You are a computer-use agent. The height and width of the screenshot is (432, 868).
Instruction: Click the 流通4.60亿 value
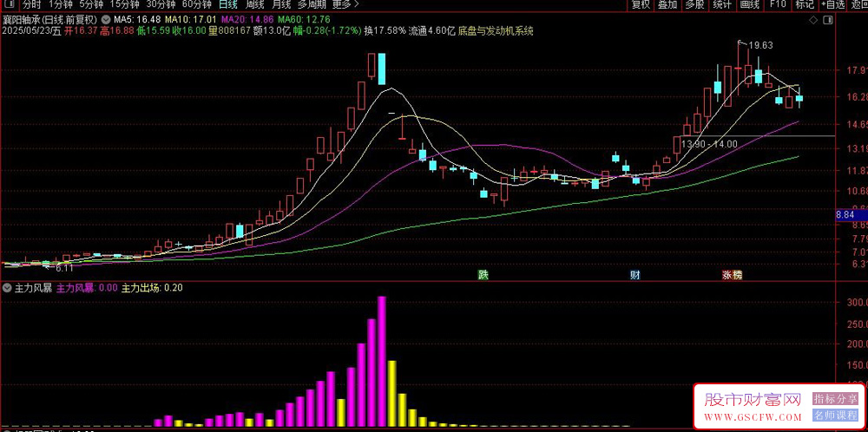tap(431, 31)
